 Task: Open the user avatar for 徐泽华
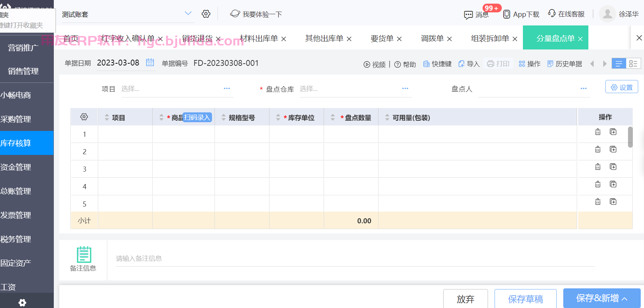(x=607, y=14)
